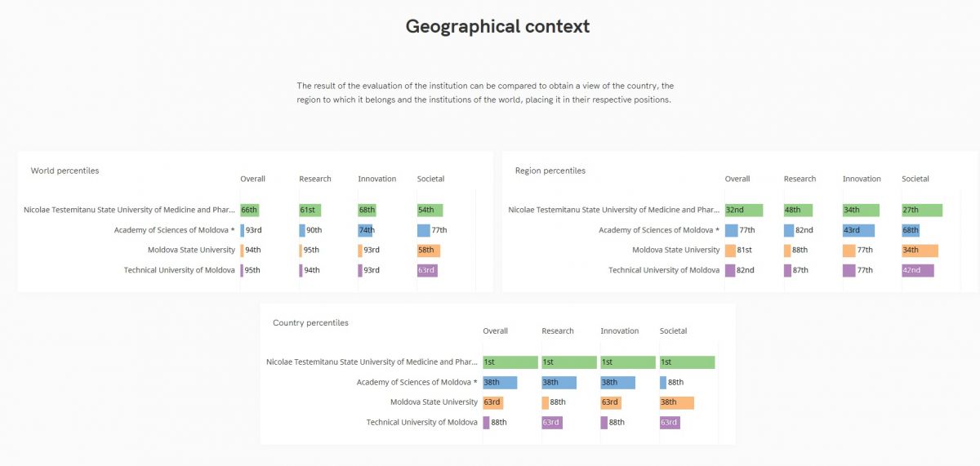980x466 pixels.
Task: Click the 42nd region Societal purple bar
Action: coord(917,270)
